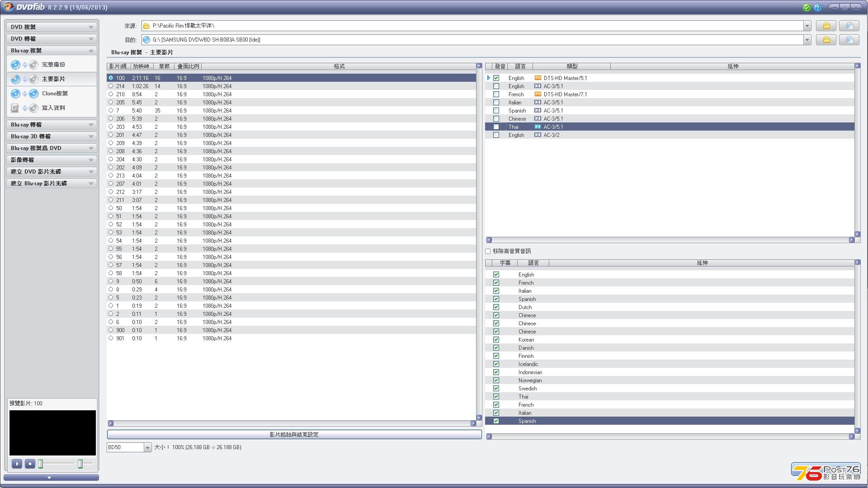Open the blue help question-mark icon
This screenshot has height=488, width=868.
point(817,7)
